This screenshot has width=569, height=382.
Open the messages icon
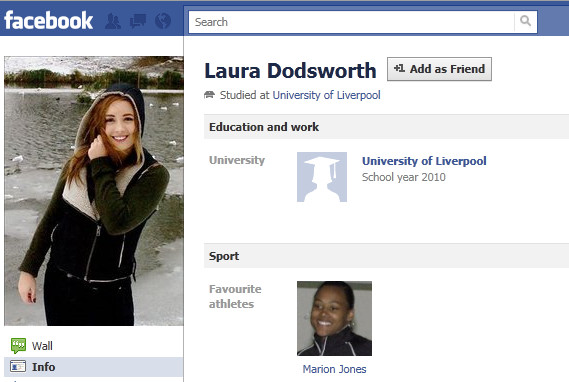click(138, 21)
